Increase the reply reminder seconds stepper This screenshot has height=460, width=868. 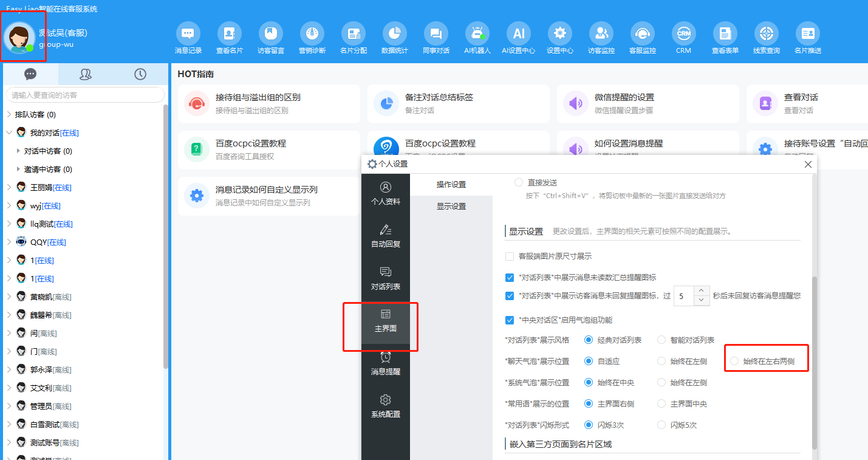coord(702,291)
